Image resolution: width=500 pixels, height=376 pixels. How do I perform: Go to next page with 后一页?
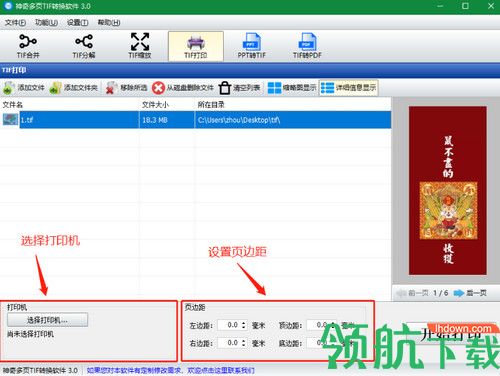tap(470, 293)
